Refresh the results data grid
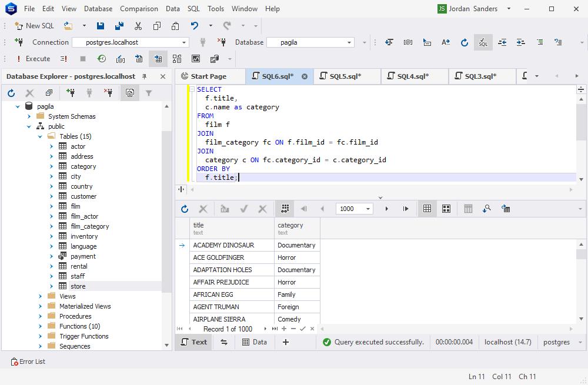 pos(184,209)
